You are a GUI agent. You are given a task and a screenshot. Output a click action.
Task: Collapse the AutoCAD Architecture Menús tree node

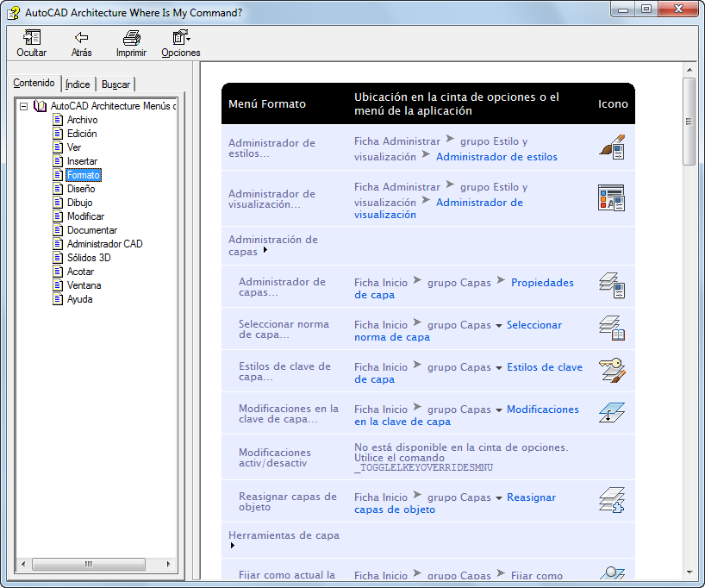click(24, 107)
